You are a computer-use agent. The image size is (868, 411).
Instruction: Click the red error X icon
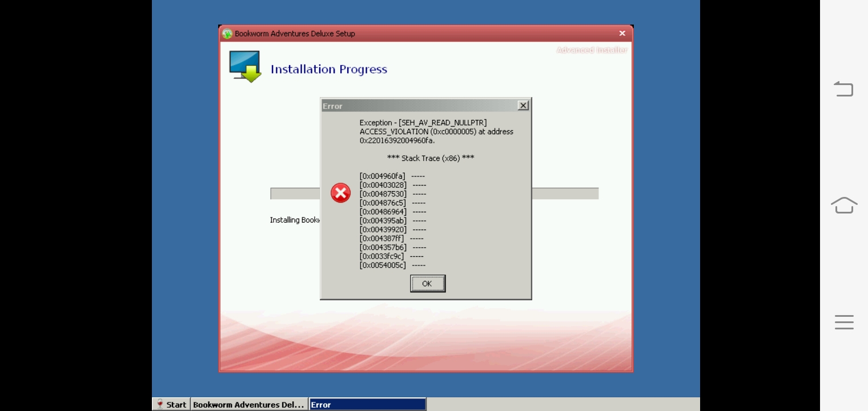[x=340, y=193]
